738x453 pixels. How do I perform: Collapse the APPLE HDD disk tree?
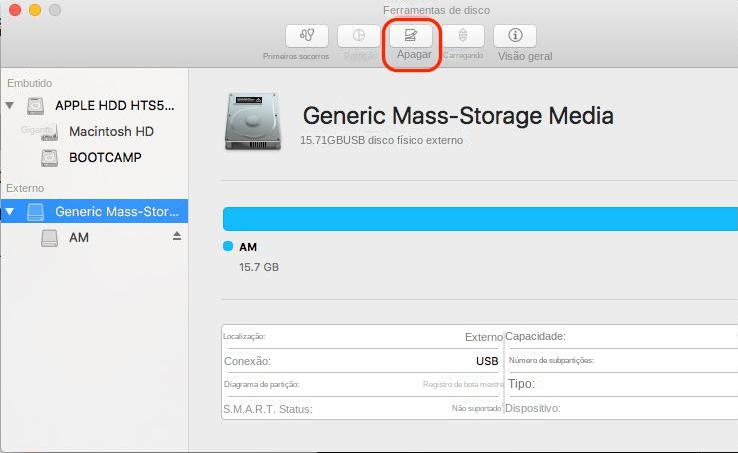[9, 105]
